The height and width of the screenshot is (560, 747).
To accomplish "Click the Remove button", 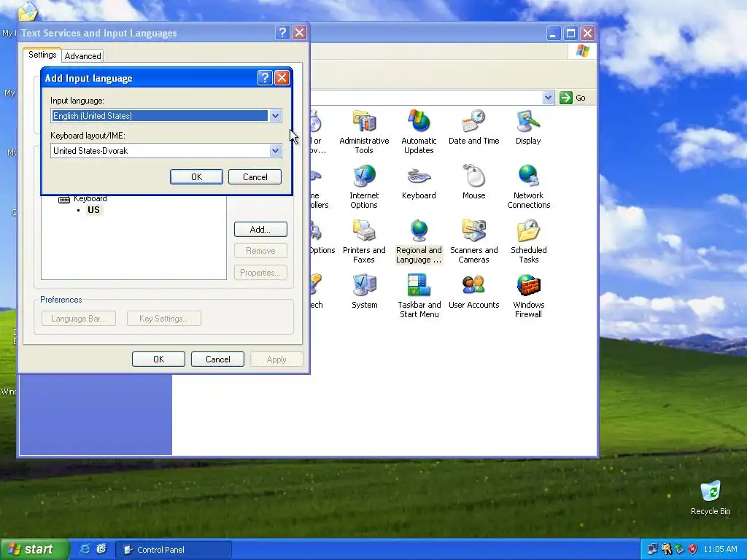I will click(260, 251).
